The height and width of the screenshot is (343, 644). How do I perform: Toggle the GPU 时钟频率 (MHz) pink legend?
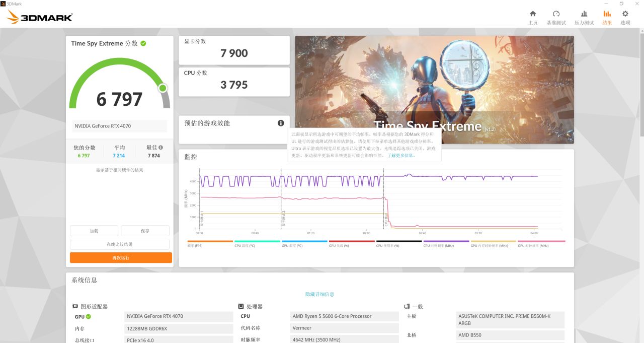[541, 244]
